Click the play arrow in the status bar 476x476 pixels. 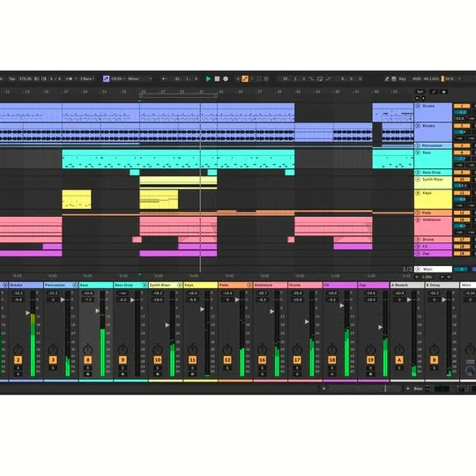click(324, 389)
